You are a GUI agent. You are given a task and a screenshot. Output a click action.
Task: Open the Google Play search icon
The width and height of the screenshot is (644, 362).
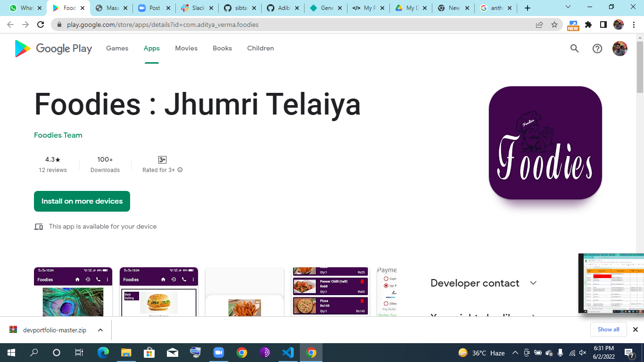click(574, 48)
